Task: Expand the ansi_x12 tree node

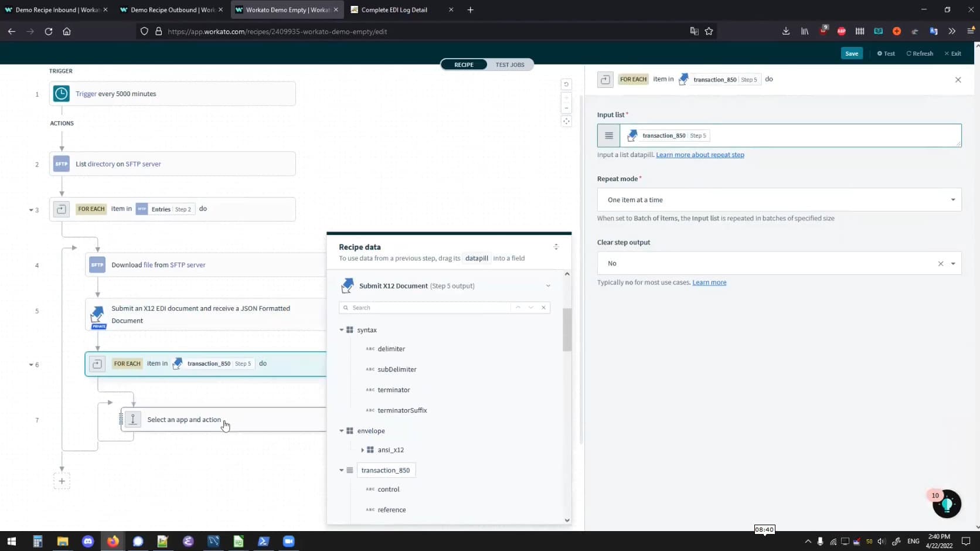Action: 362,450
